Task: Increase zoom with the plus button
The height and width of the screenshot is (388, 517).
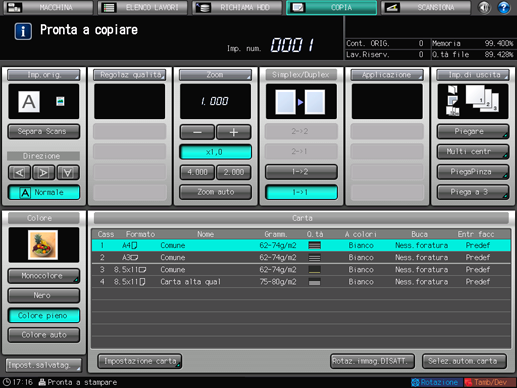Action: tap(234, 132)
